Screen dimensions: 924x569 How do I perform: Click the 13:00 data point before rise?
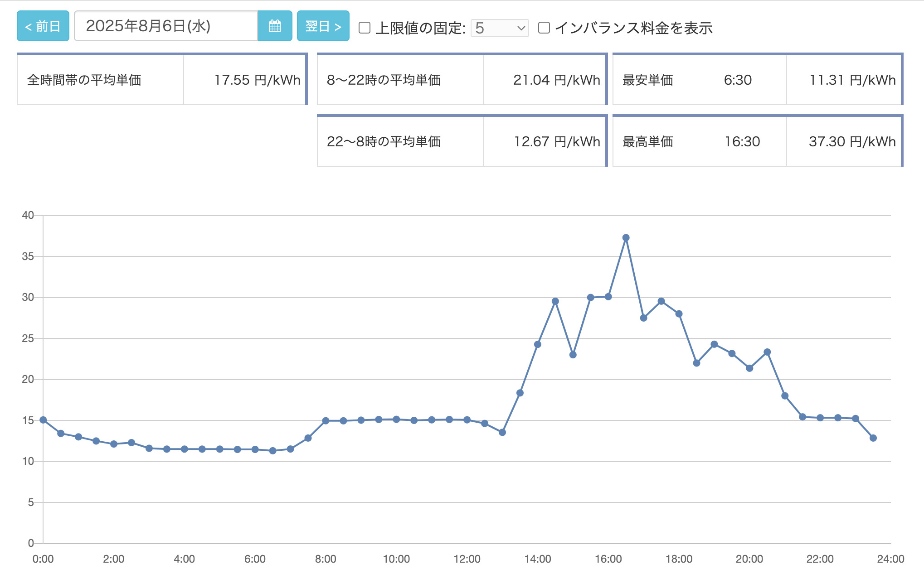coord(502,433)
